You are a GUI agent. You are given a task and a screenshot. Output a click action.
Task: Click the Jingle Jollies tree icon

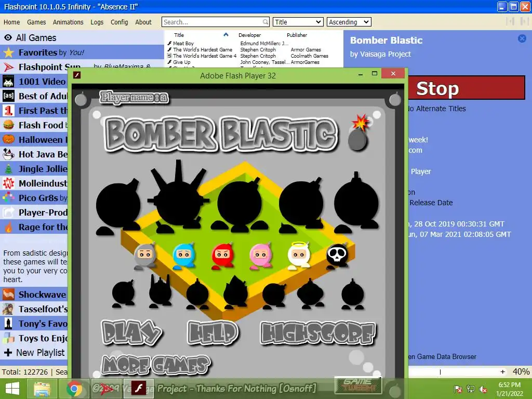[x=8, y=169]
